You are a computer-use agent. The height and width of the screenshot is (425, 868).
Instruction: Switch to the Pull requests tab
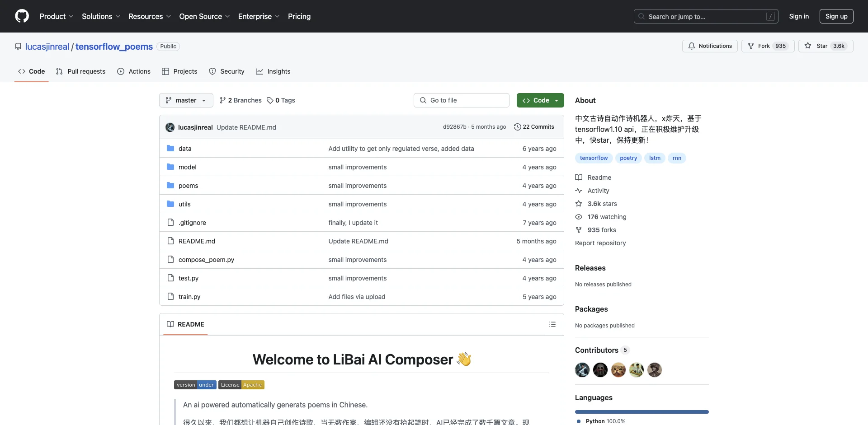[x=80, y=71]
